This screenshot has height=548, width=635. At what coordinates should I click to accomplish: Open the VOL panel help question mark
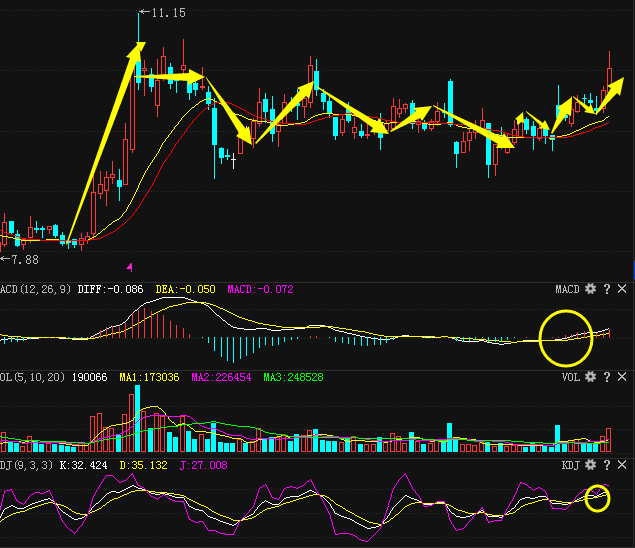(x=607, y=377)
